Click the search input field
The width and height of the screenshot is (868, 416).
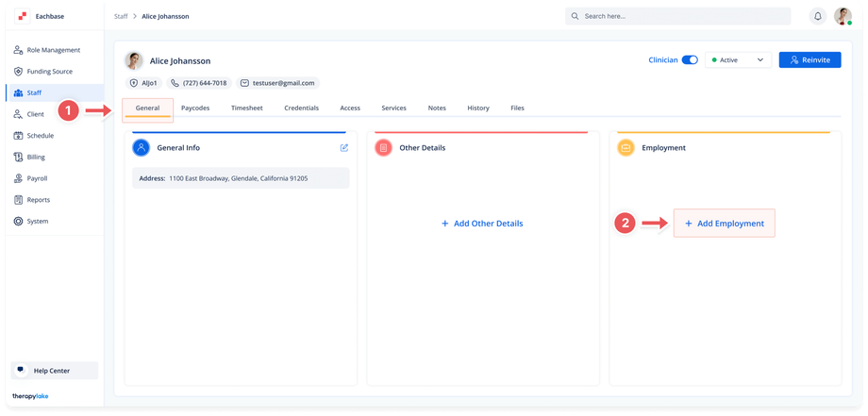(677, 16)
